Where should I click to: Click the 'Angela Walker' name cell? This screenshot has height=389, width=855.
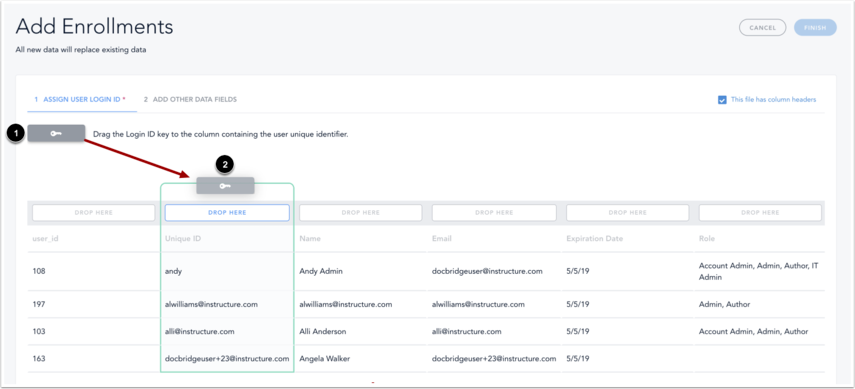click(324, 358)
